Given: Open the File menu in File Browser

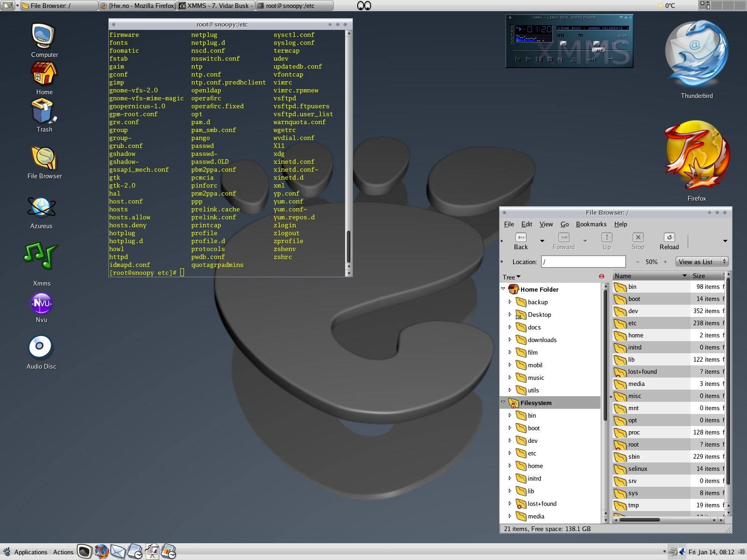Looking at the screenshot, I should (509, 224).
